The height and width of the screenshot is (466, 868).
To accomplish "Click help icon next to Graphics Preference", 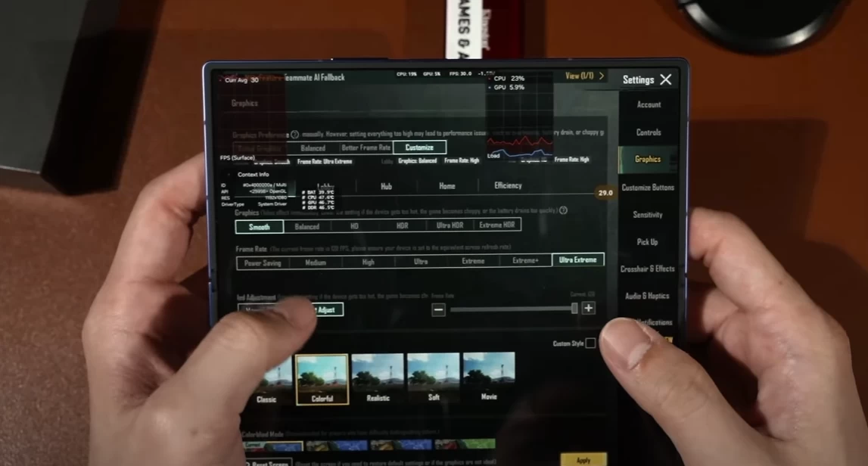I will click(x=295, y=135).
